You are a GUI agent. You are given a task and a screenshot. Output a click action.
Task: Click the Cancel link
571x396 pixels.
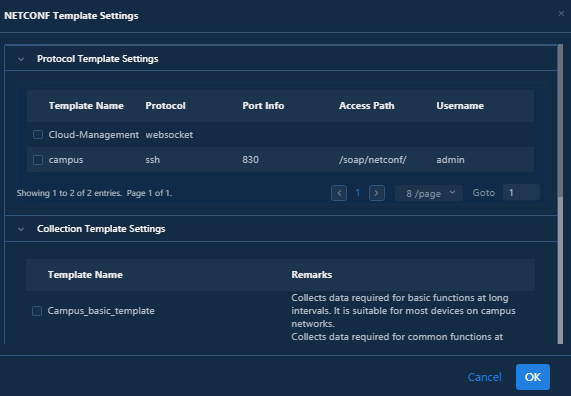[484, 377]
